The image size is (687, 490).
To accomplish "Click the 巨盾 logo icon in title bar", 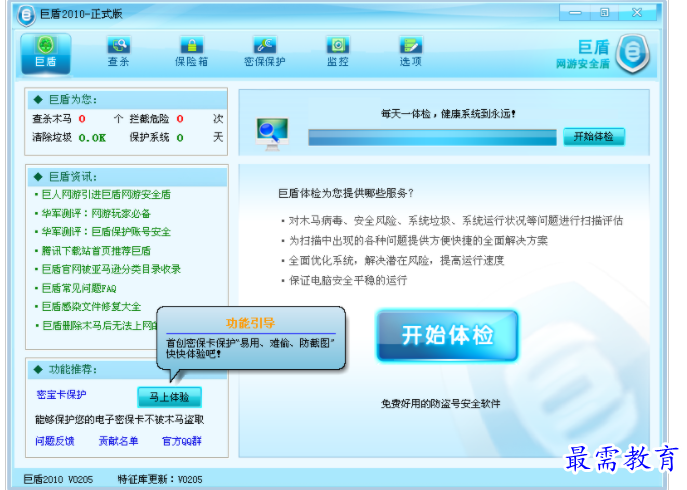I will pos(26,15).
